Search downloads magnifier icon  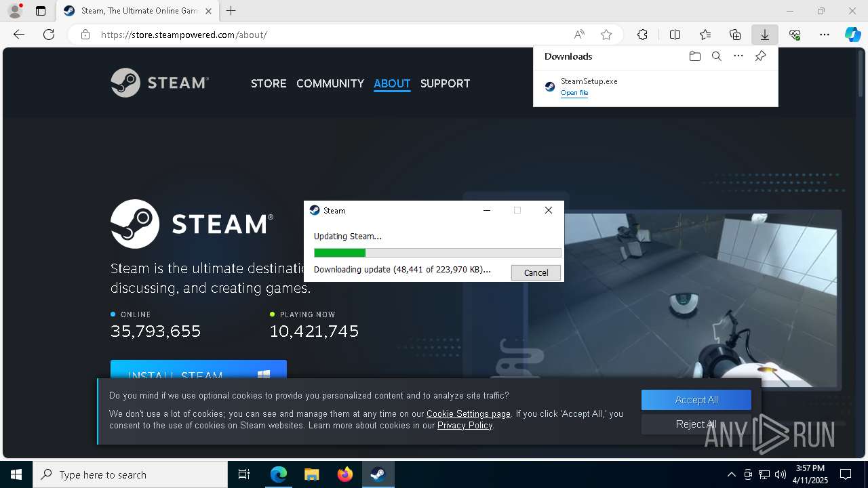[x=716, y=56]
